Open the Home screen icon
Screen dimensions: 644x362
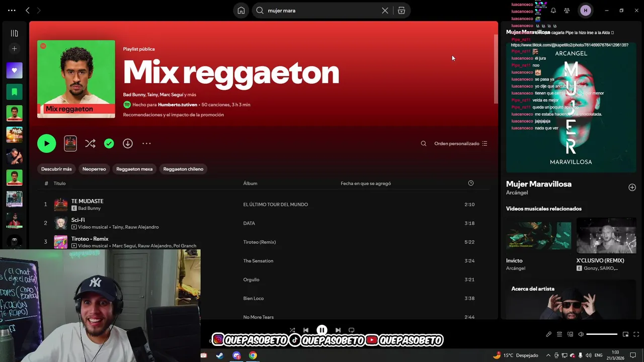pos(242,11)
